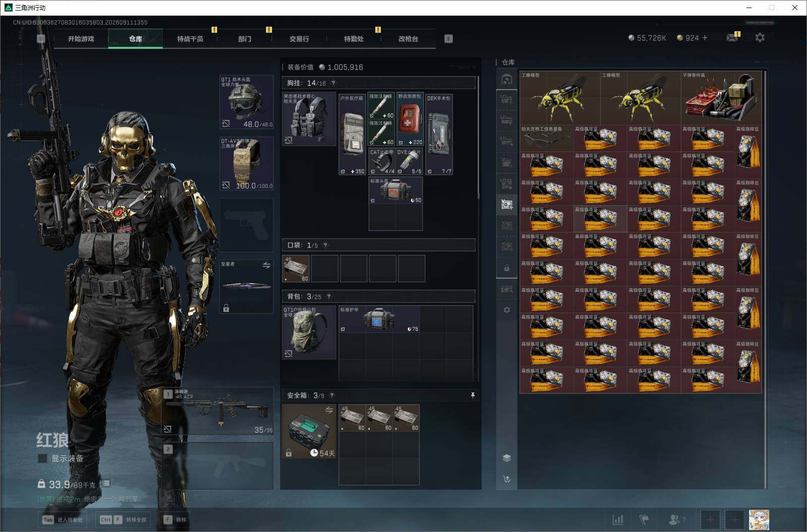Open the 交易行 tab

tap(299, 39)
